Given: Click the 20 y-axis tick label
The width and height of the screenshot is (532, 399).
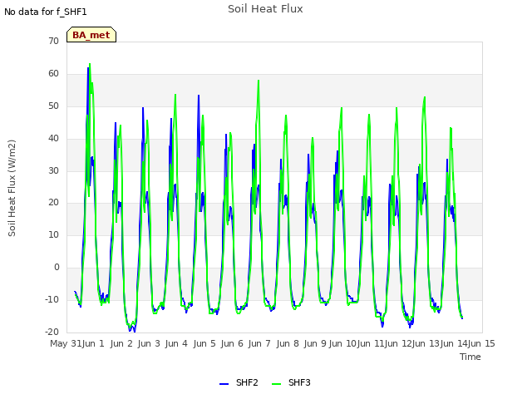Looking at the screenshot, I should point(53,203).
